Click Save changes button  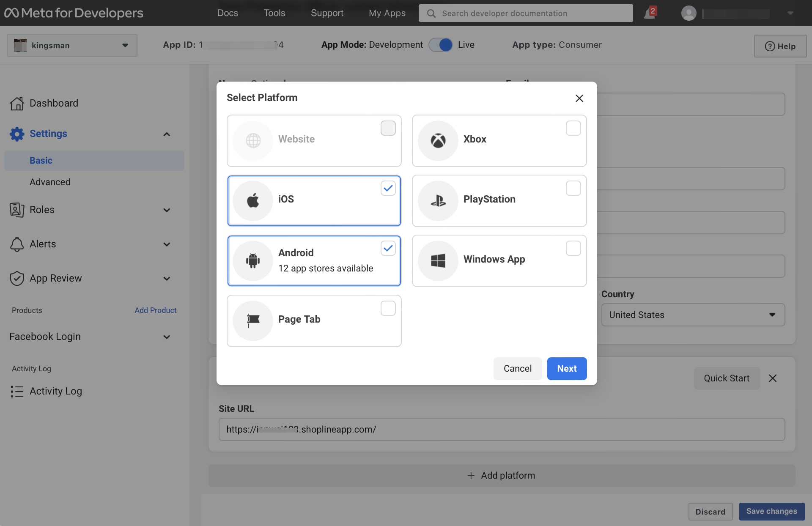pos(772,511)
